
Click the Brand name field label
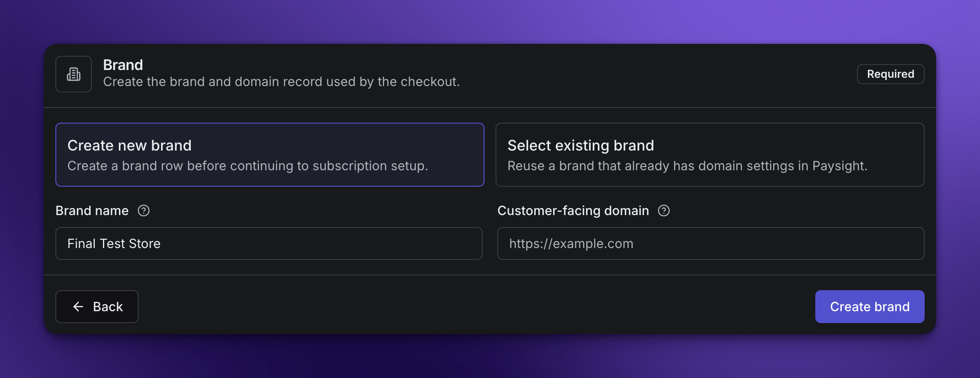(92, 211)
